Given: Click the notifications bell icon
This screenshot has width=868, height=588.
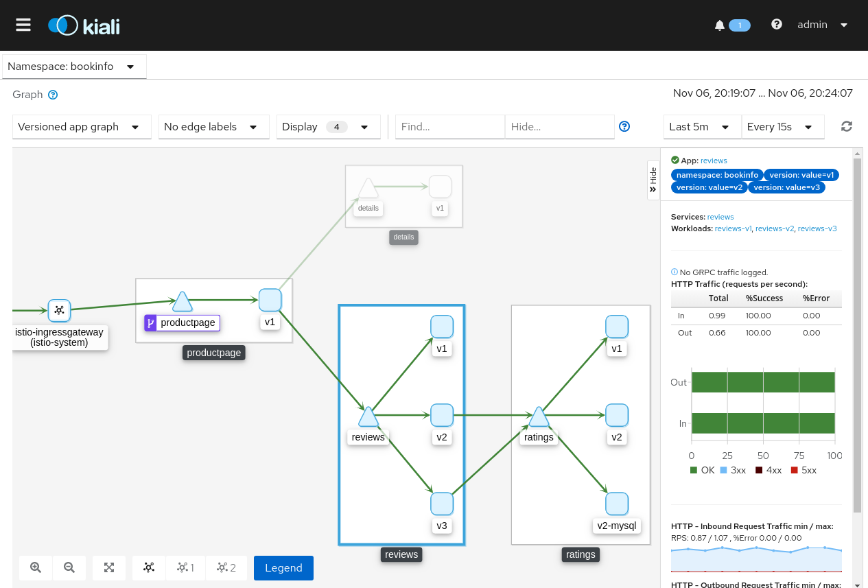Looking at the screenshot, I should (x=720, y=25).
